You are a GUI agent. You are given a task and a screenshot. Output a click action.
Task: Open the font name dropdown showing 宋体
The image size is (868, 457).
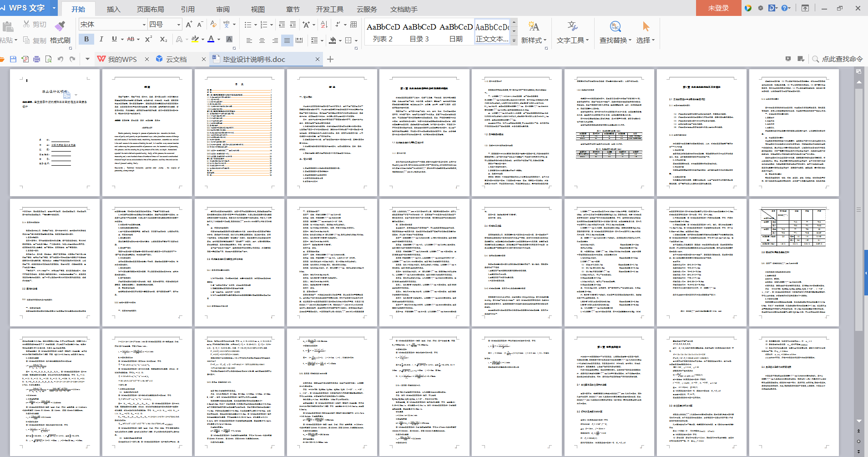(144, 25)
